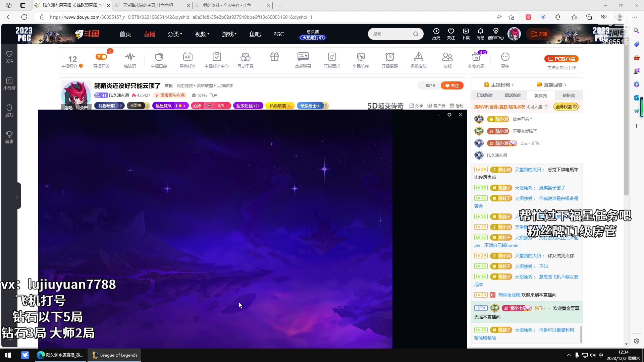Open the 创作中心 lightbulb icon

pyautogui.click(x=496, y=34)
